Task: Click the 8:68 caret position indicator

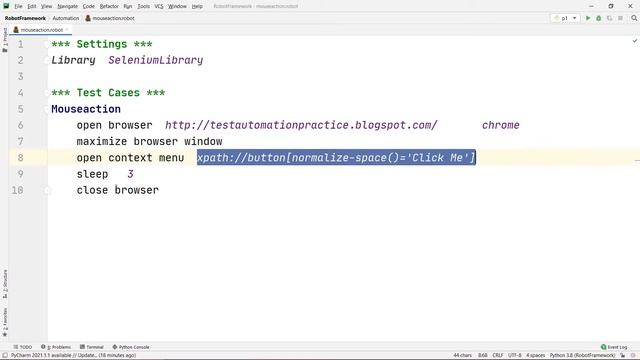Action: [482, 356]
